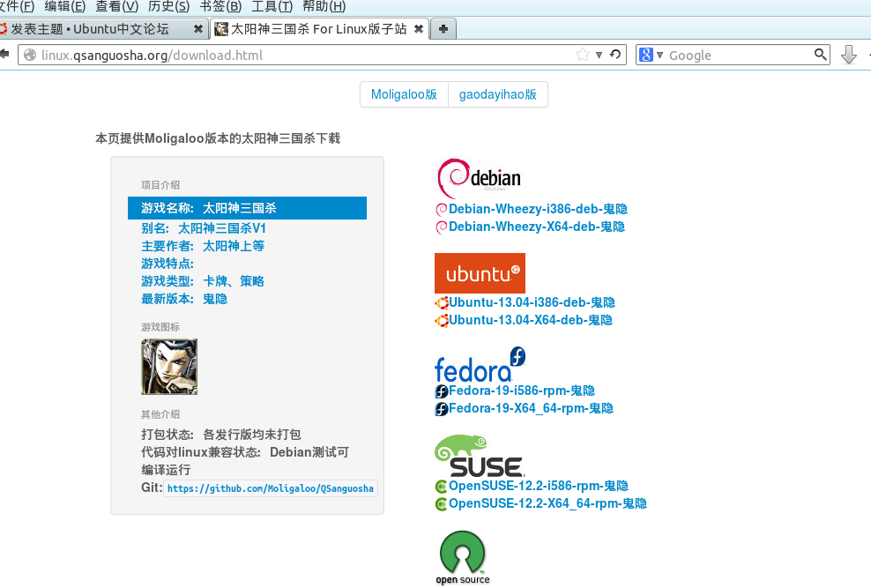This screenshot has height=588, width=871.
Task: Click the 主要作者: 太阳神上等 entry
Action: tap(203, 246)
